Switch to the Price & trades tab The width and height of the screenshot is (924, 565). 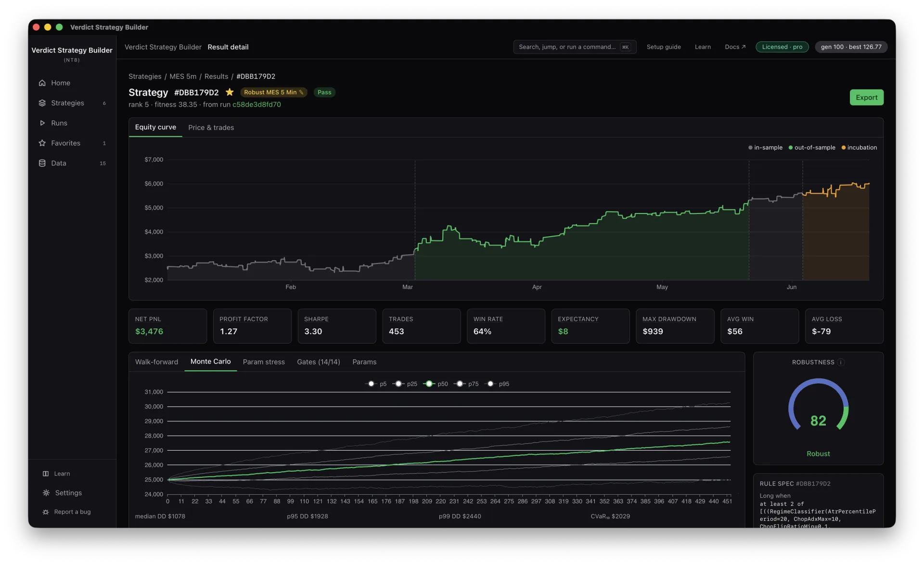click(211, 127)
